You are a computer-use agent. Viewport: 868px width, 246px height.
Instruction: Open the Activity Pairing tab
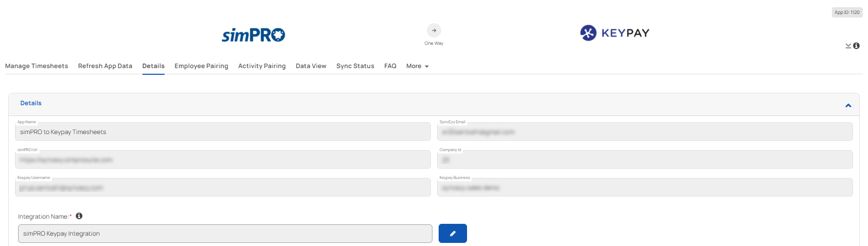[262, 66]
